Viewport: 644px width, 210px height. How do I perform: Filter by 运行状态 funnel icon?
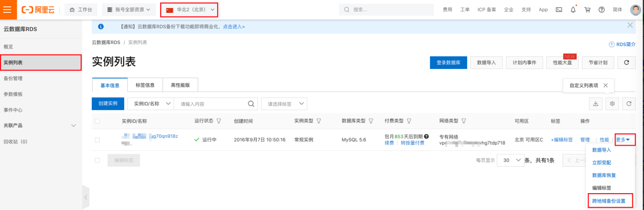[219, 121]
